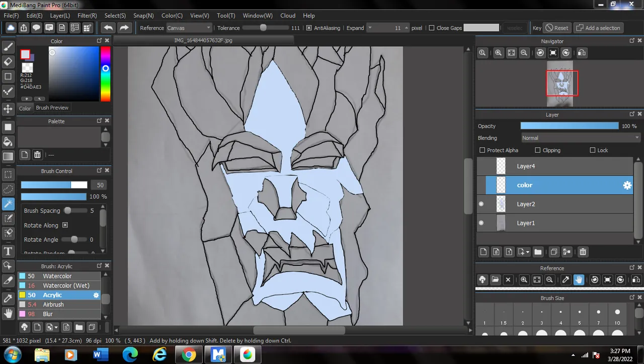Hide Layer2 visibility dot
Screen dimensions: 644x364
481,204
